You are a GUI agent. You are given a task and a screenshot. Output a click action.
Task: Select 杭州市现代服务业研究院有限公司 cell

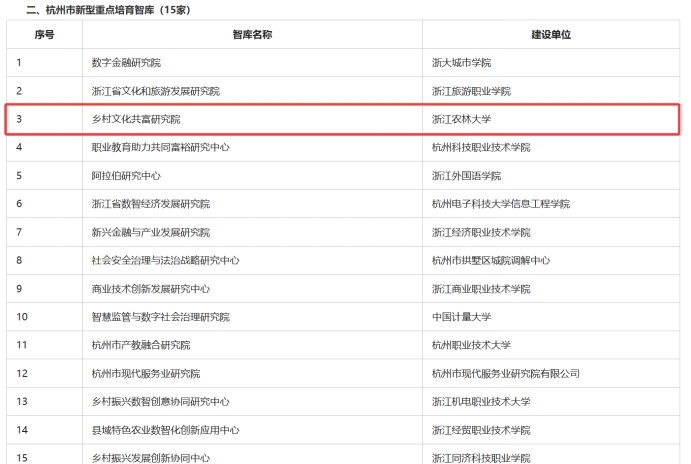pos(505,373)
